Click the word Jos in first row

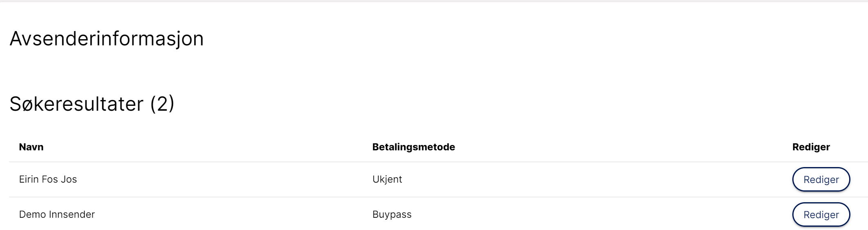69,179
